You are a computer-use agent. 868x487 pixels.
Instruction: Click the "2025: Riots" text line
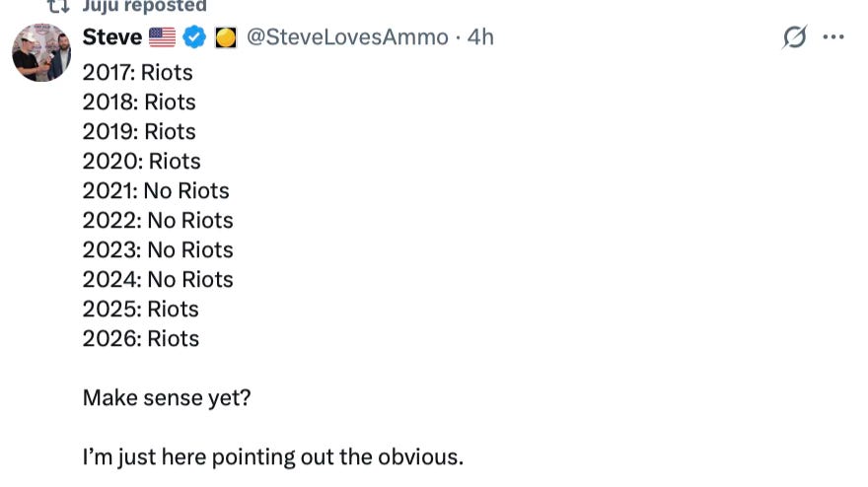(x=140, y=309)
